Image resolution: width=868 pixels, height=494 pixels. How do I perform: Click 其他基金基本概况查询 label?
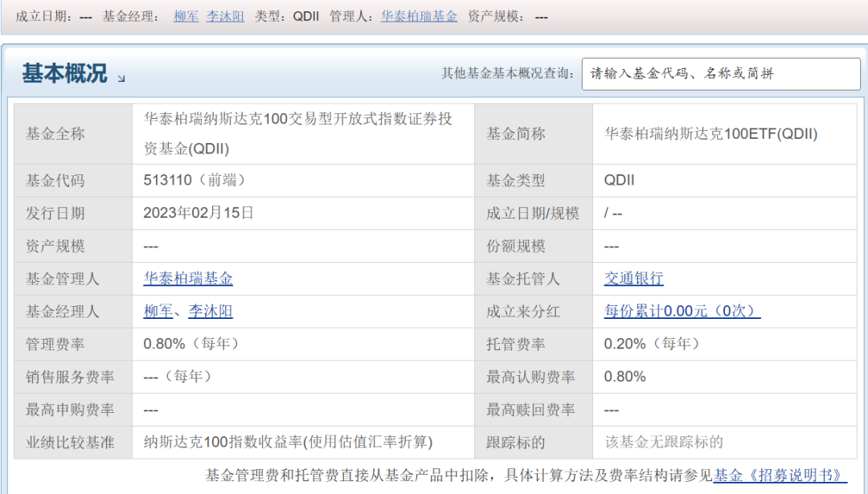[508, 74]
